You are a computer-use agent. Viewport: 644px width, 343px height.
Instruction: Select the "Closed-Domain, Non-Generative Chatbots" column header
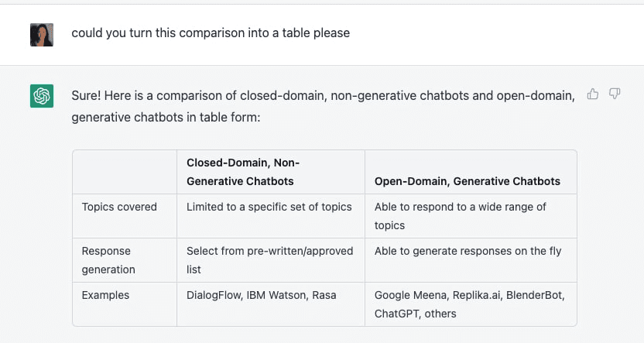243,172
